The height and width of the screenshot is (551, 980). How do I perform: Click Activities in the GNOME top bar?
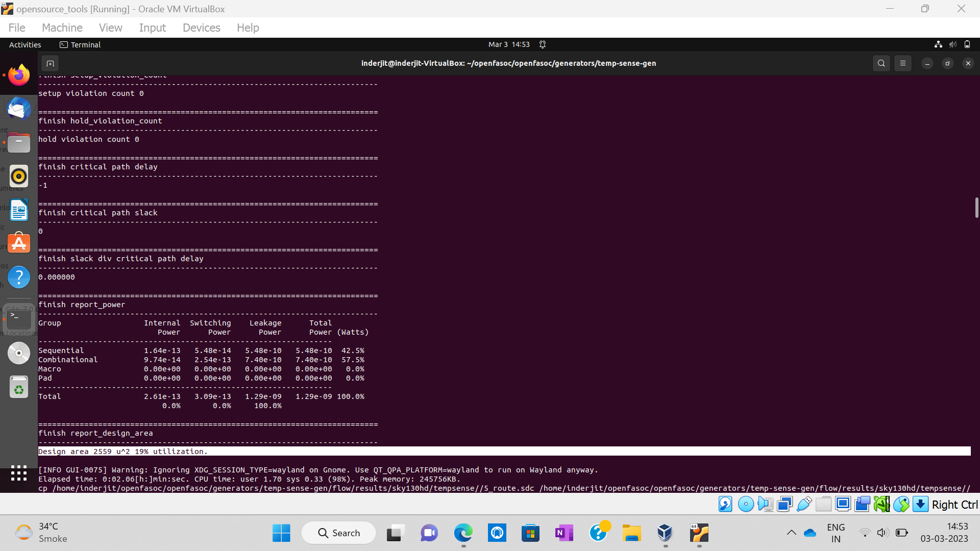pos(24,44)
